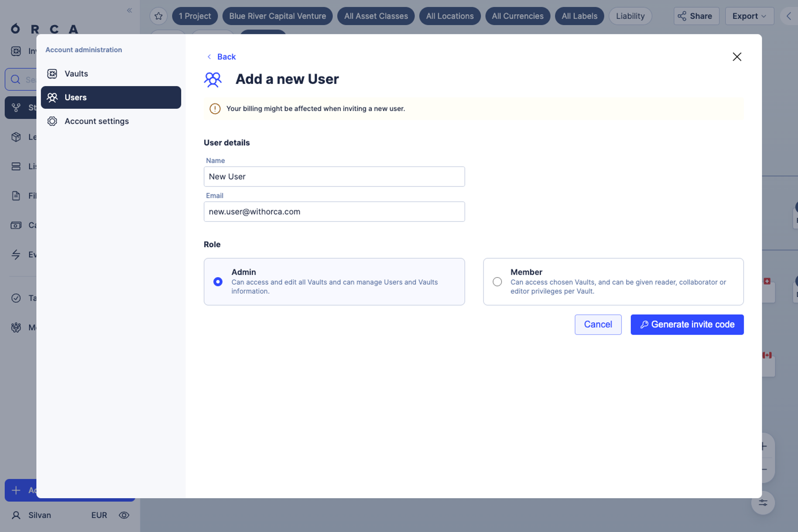The height and width of the screenshot is (532, 798).
Task: Click the Users icon in account administration
Action: click(x=52, y=97)
